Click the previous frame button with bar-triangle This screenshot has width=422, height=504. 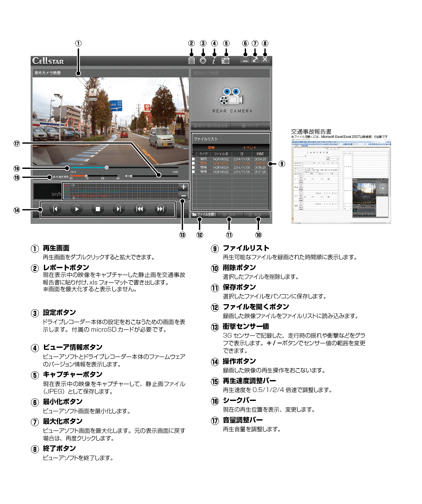(55, 209)
